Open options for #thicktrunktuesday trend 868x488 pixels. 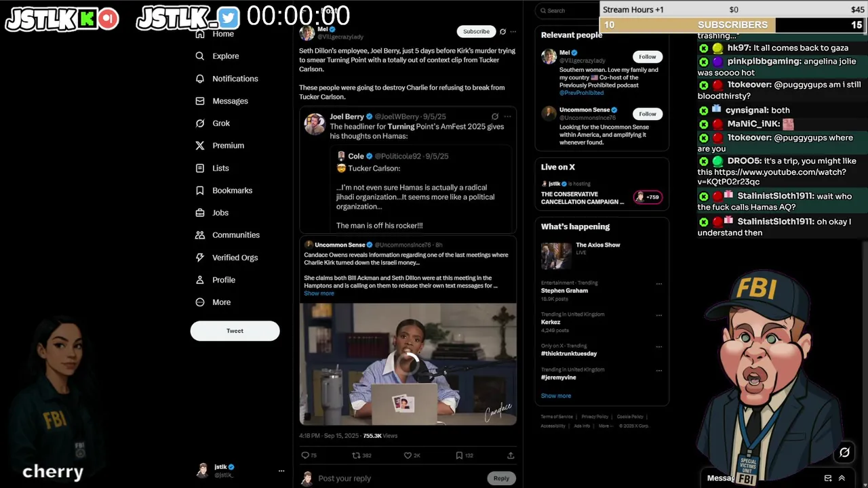[658, 346]
